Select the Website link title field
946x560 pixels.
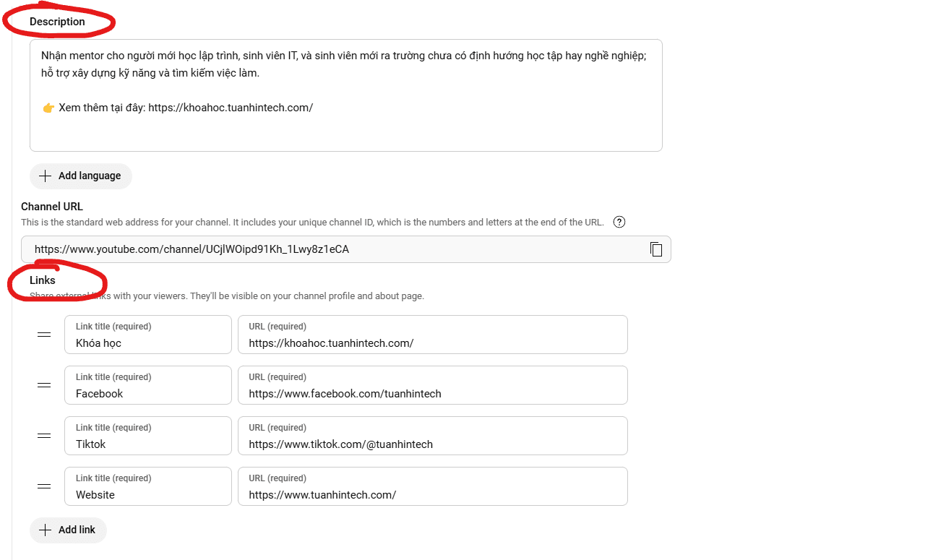(147, 494)
